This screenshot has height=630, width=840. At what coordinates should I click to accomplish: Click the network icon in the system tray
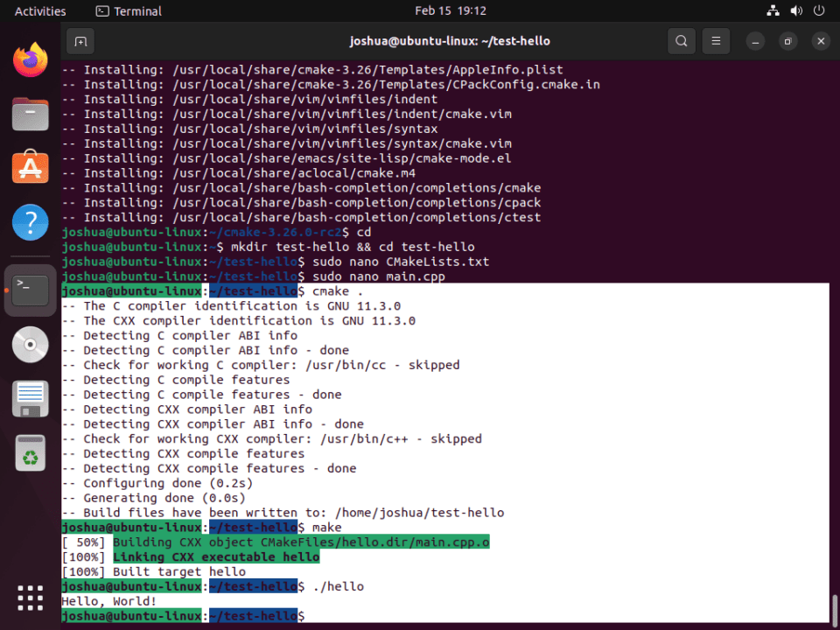tap(773, 10)
